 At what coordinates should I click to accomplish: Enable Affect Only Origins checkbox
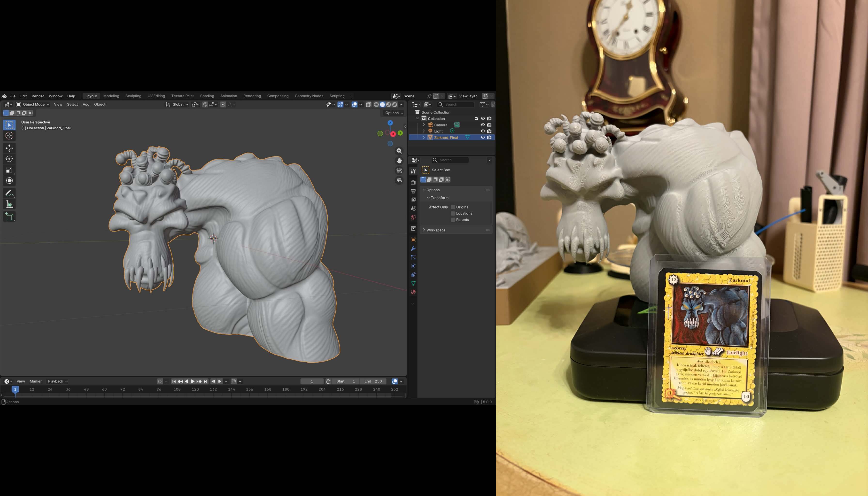453,207
